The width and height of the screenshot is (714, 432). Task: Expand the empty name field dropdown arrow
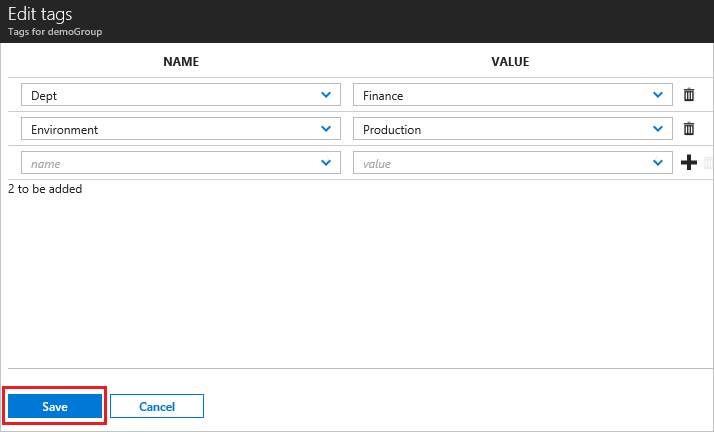point(326,163)
